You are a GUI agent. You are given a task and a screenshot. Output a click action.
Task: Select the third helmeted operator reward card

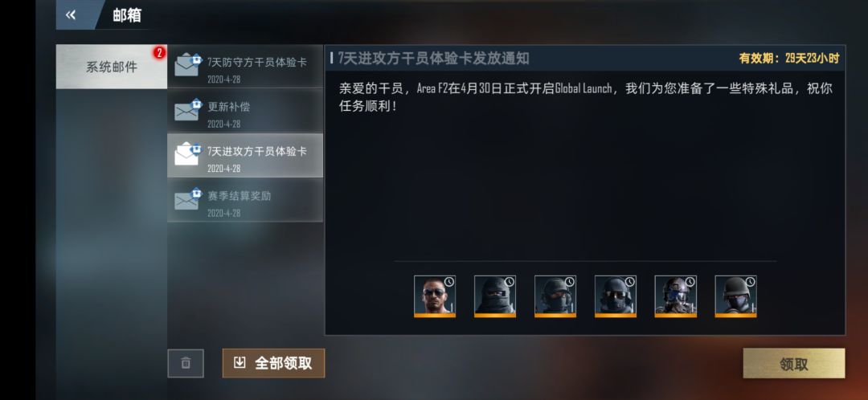(x=555, y=296)
